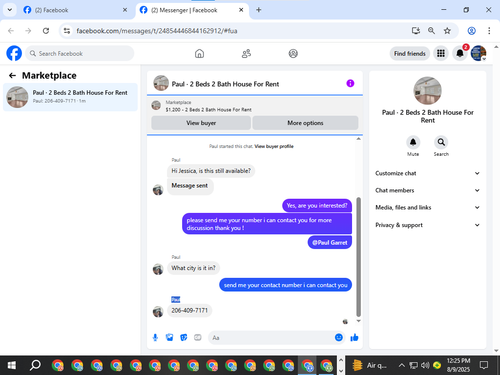Click the 206-409-7171 message
Screen dimensions: 500x375
(189, 310)
